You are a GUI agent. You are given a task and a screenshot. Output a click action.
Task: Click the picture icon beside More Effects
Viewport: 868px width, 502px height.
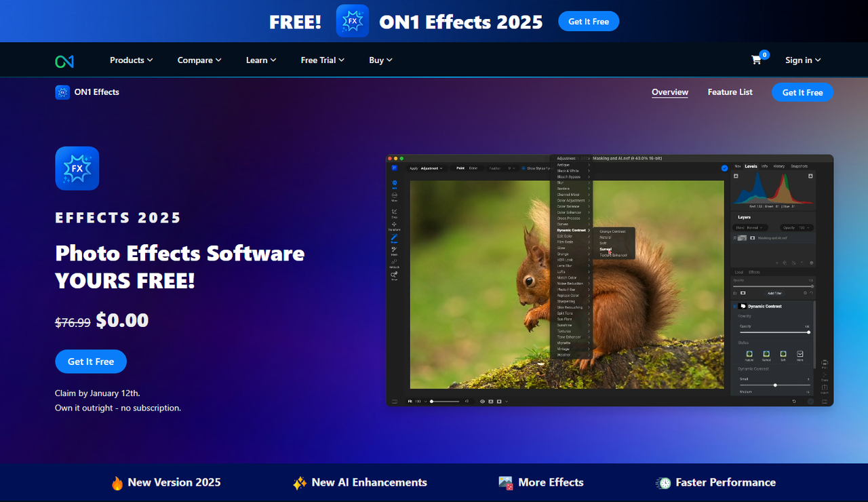click(506, 483)
